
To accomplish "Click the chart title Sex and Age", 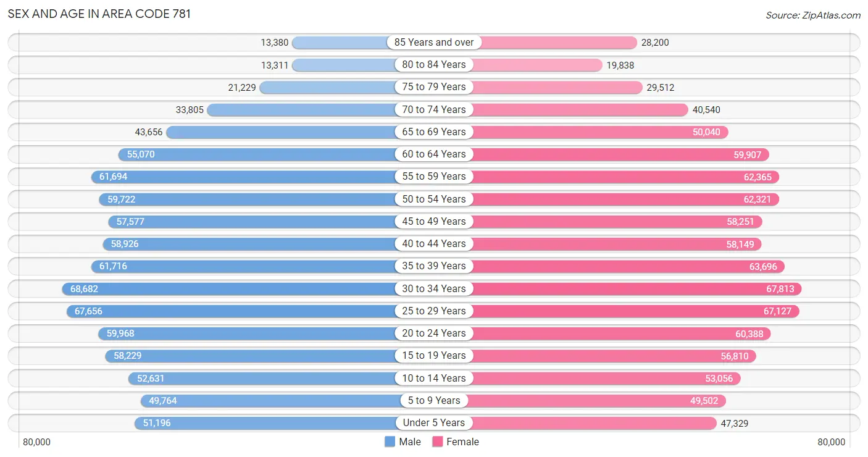I will click(99, 14).
